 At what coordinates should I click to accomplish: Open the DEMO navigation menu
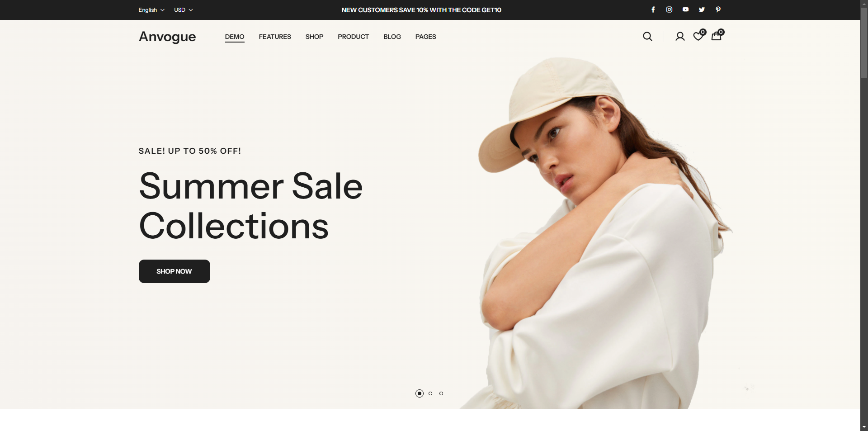pyautogui.click(x=235, y=37)
